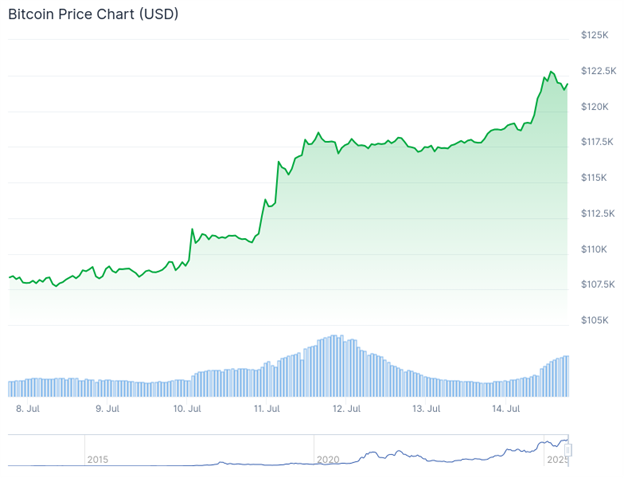Click the $115K price axis label
624x478 pixels.
[595, 177]
